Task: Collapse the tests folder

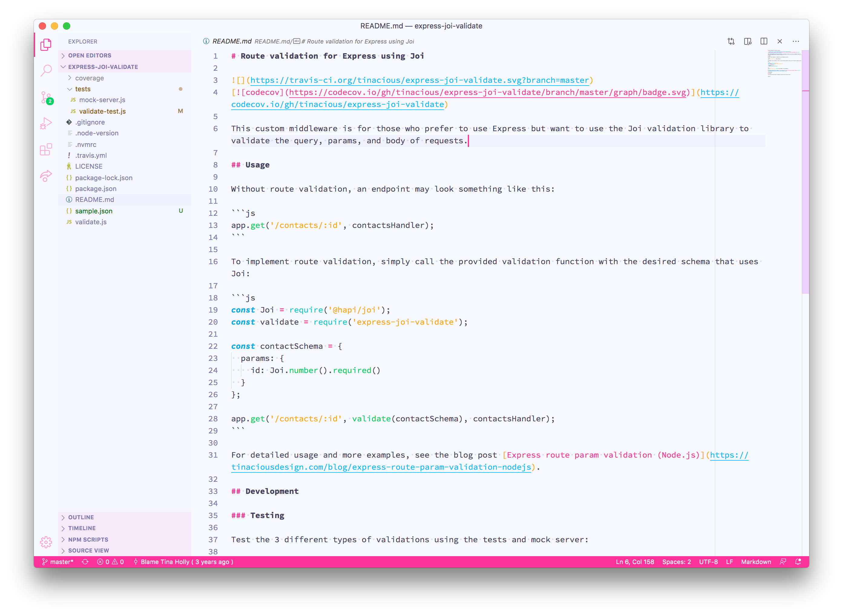Action: pyautogui.click(x=83, y=89)
